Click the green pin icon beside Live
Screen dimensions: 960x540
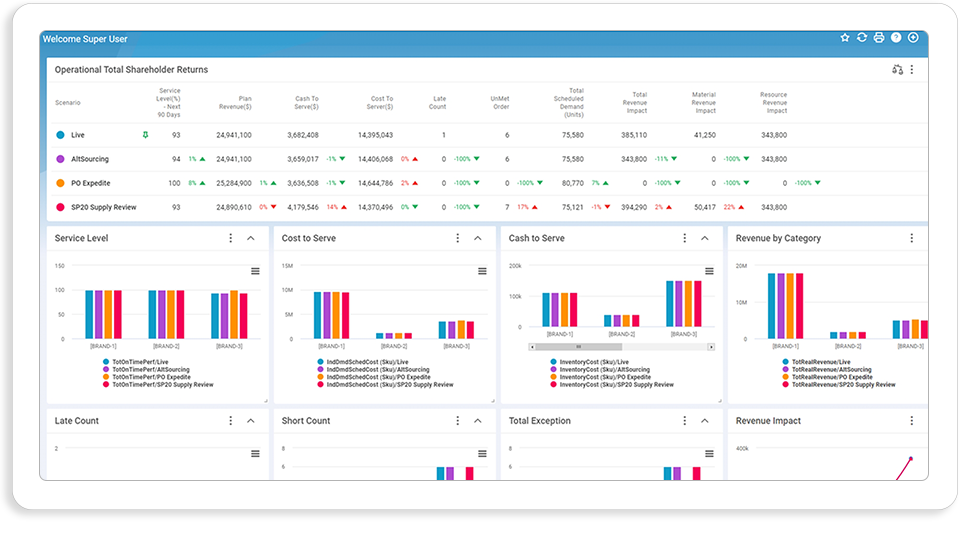tap(145, 135)
